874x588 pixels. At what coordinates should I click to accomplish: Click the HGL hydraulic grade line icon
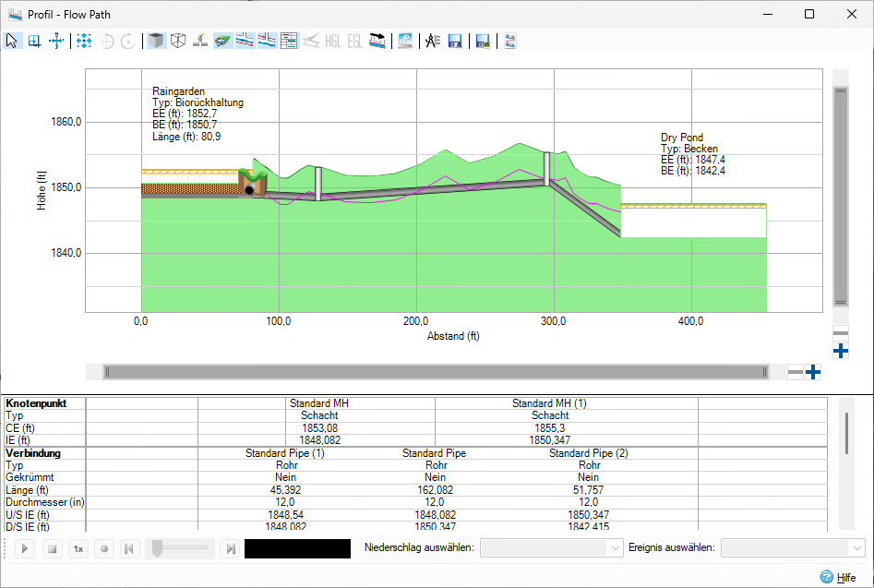[333, 41]
